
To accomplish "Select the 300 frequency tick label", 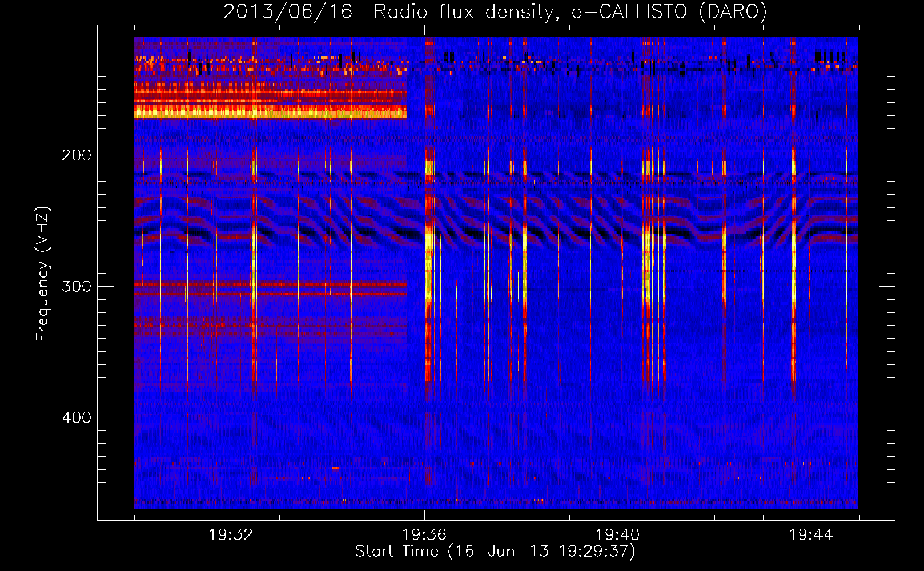I will [77, 286].
